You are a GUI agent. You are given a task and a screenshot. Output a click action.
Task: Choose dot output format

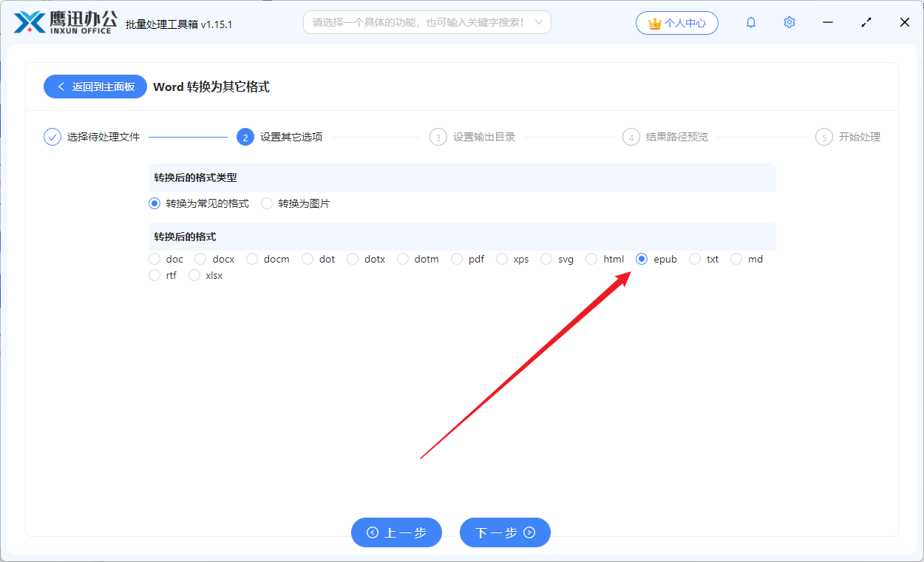click(x=319, y=259)
